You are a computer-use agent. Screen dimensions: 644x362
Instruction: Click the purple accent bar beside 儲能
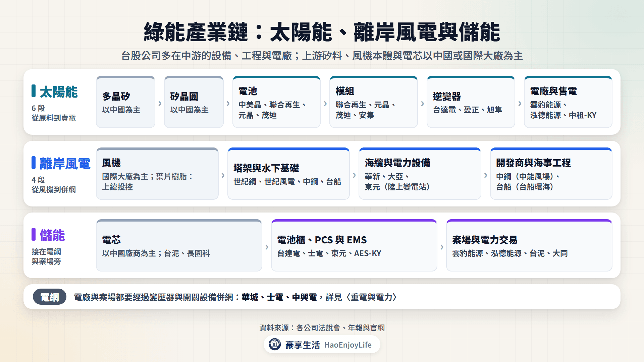click(34, 234)
